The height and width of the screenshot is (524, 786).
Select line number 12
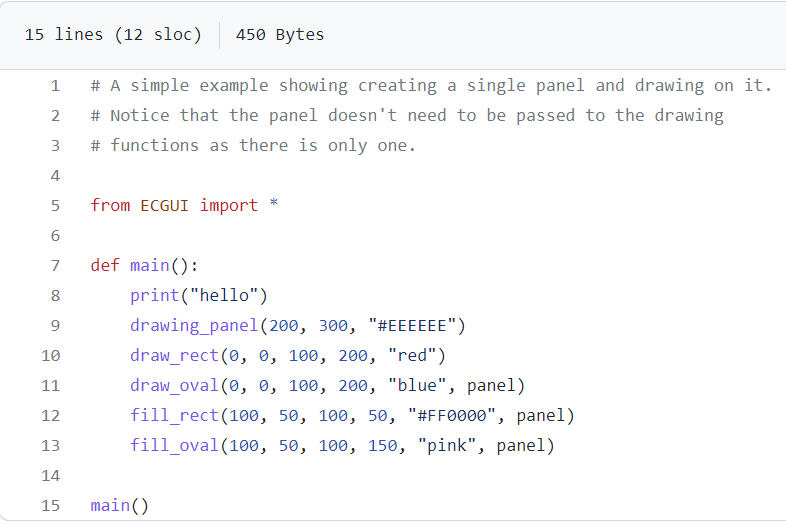(51, 416)
